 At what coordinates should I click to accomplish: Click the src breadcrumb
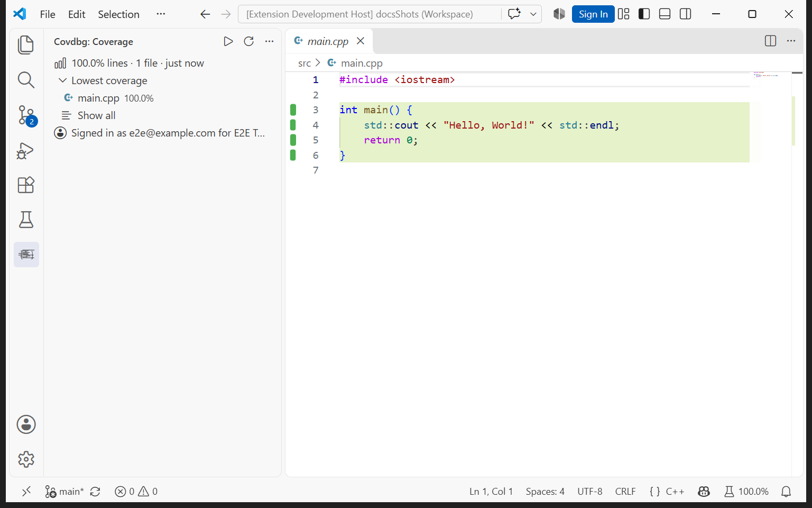[304, 63]
